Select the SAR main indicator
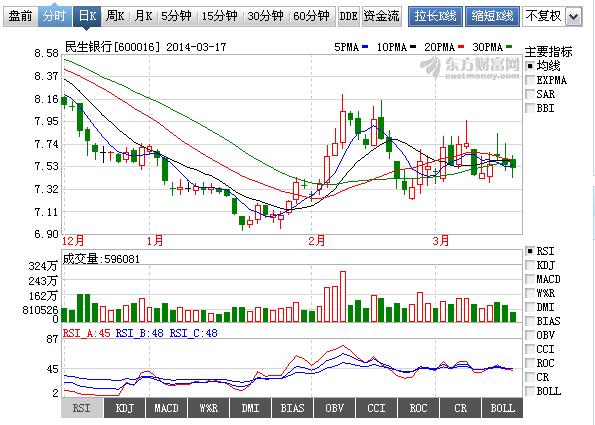 [540, 94]
